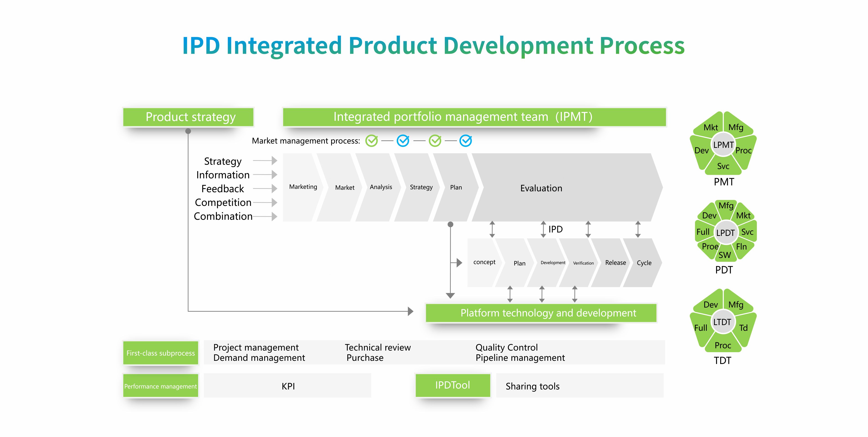Click the Platform technology and development bar
This screenshot has width=868, height=437.
(541, 313)
